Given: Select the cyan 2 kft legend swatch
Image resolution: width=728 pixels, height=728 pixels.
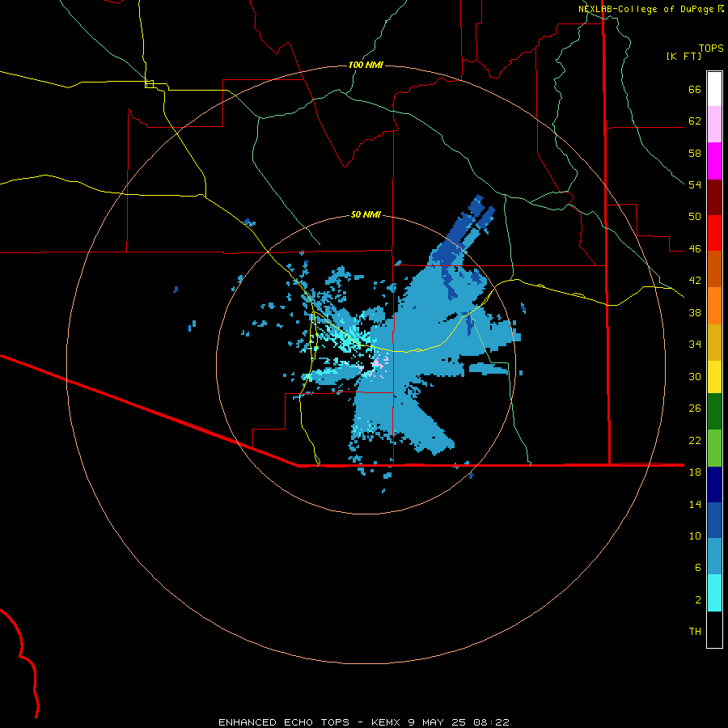Looking at the screenshot, I should tap(714, 593).
